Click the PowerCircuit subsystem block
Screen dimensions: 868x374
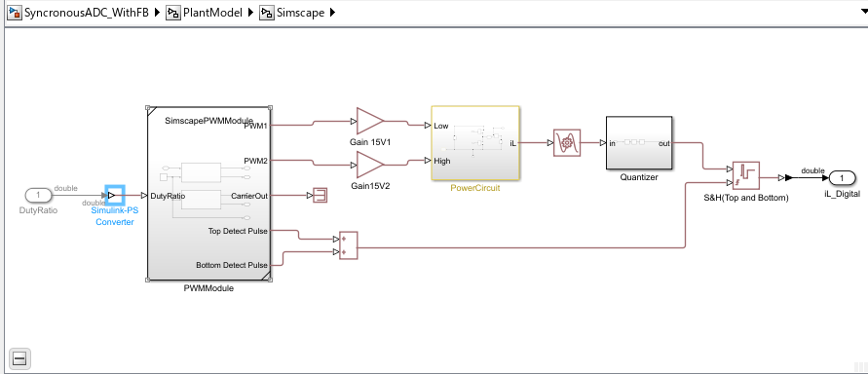coord(475,143)
